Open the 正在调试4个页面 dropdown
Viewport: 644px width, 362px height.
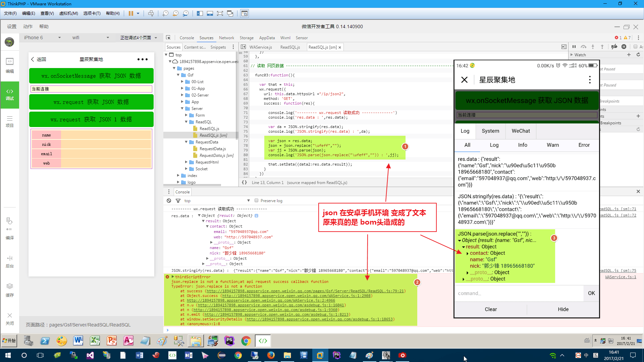pos(139,38)
